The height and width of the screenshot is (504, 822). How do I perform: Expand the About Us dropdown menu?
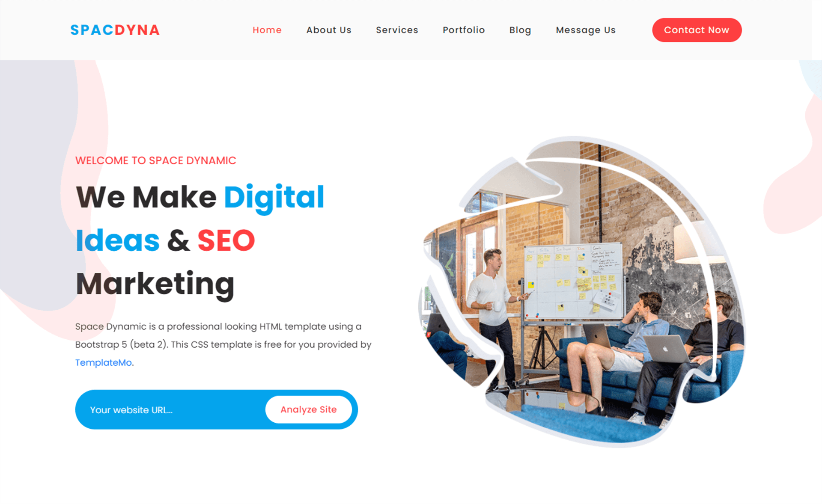coord(328,30)
